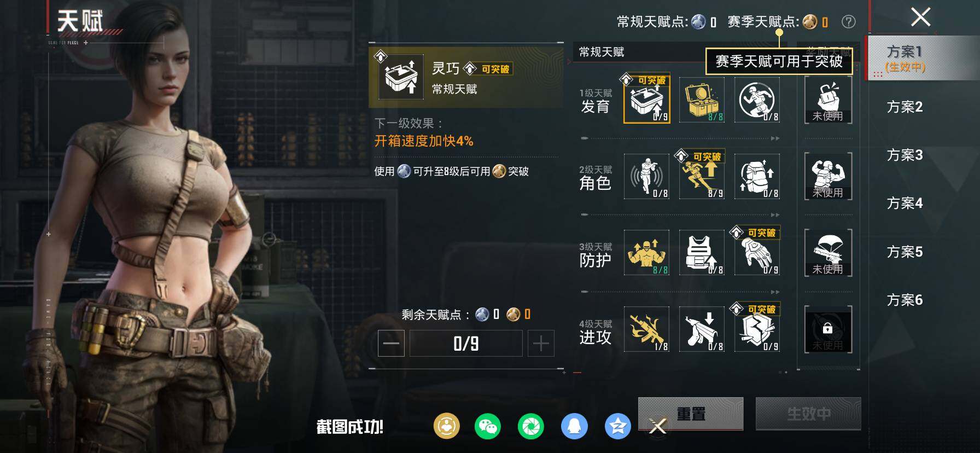This screenshot has width=980, height=453.
Task: Select the armor vest talent in 防护 row
Action: tap(702, 252)
